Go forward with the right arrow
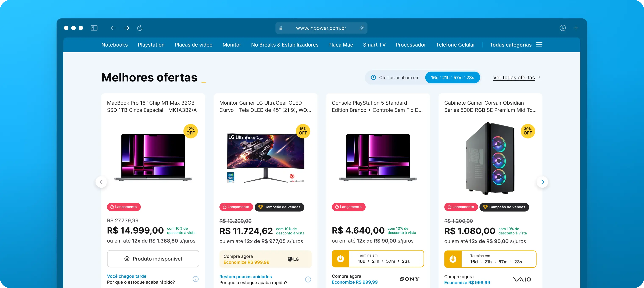644x288 pixels. click(126, 28)
